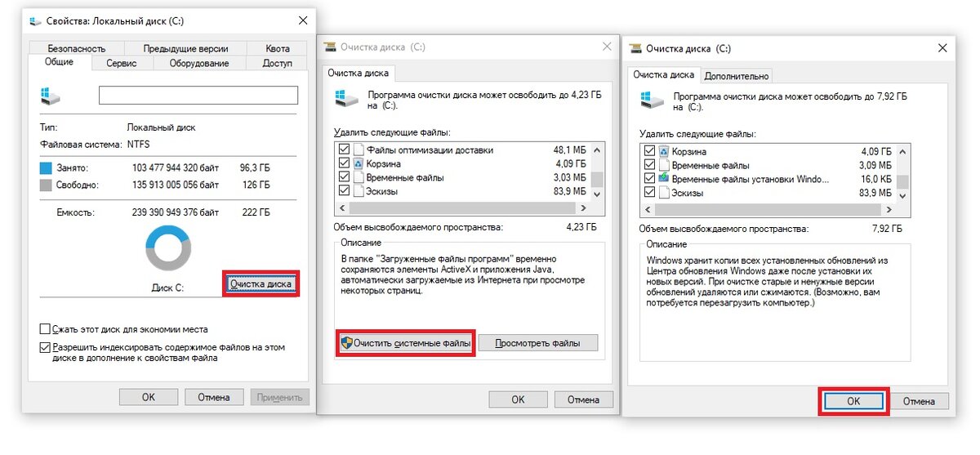Screen dimensions: 980x455
Task: Click the blue Занято color square
Action: coord(46,167)
